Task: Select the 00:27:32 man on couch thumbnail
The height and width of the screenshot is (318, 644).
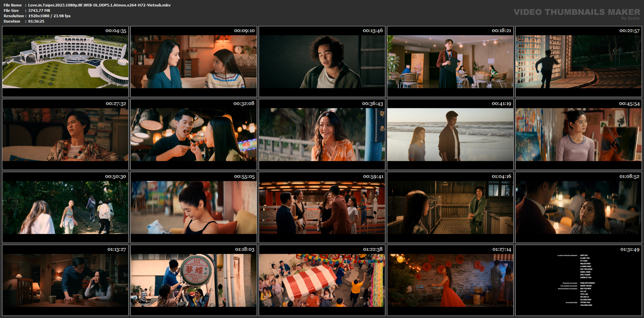Action: [65, 134]
